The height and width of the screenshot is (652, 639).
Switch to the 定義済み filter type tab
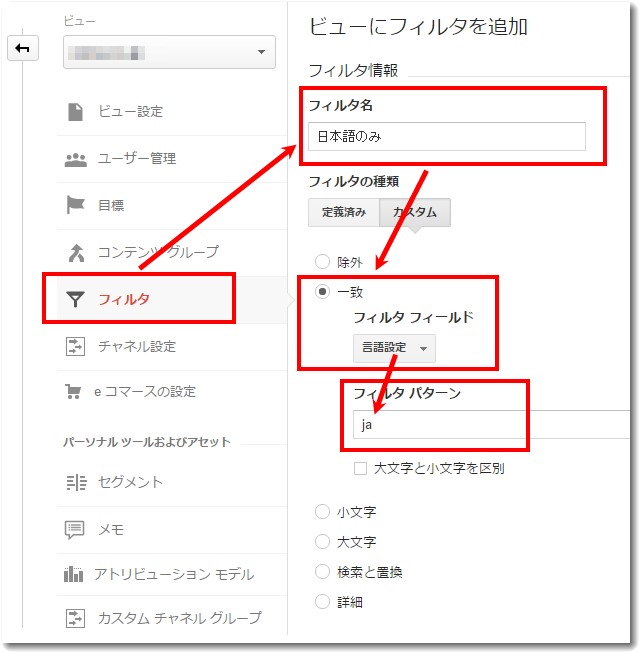tap(343, 212)
